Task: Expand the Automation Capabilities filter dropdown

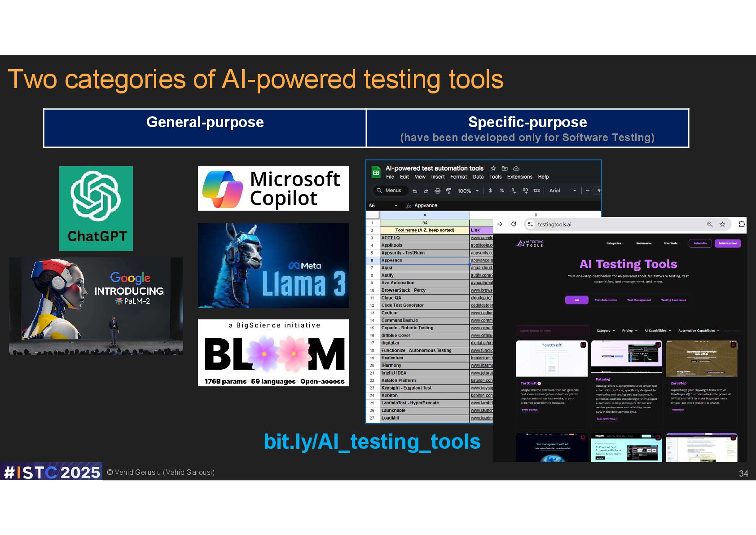Action: [x=699, y=331]
